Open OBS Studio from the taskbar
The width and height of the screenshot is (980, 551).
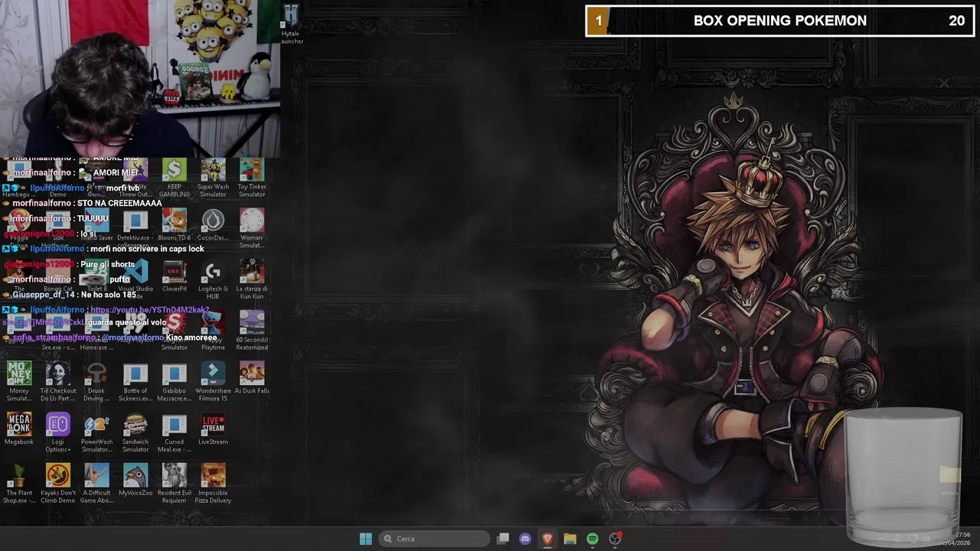tap(615, 539)
